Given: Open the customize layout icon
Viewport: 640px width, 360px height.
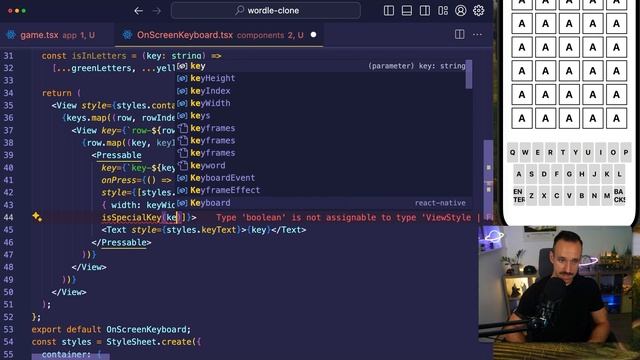Looking at the screenshot, I should tap(443, 11).
